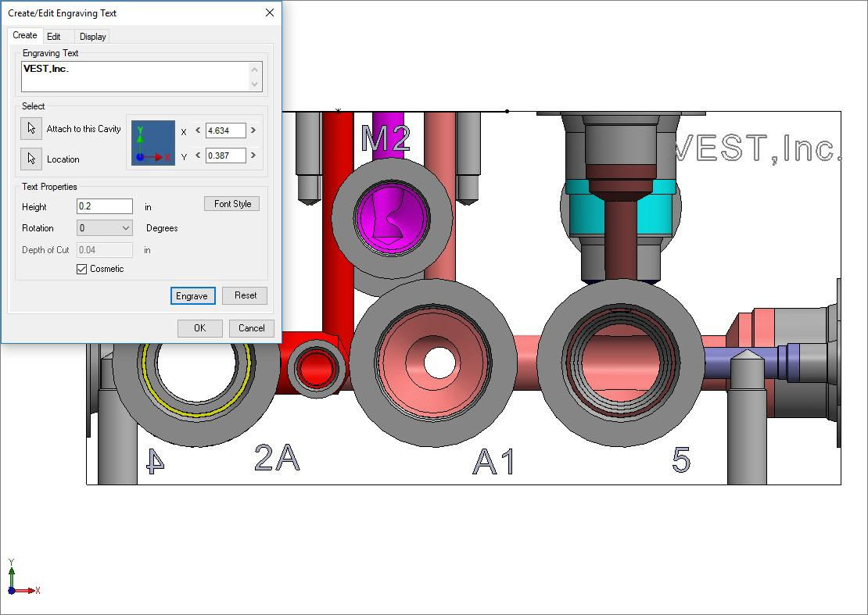Increase the Y value with right arrow

253,156
